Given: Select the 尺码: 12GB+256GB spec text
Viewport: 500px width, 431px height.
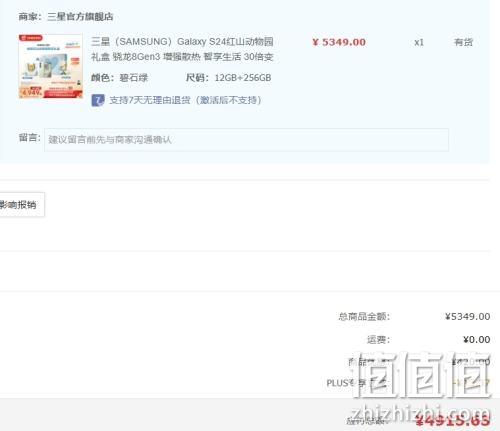Looking at the screenshot, I should tap(228, 78).
